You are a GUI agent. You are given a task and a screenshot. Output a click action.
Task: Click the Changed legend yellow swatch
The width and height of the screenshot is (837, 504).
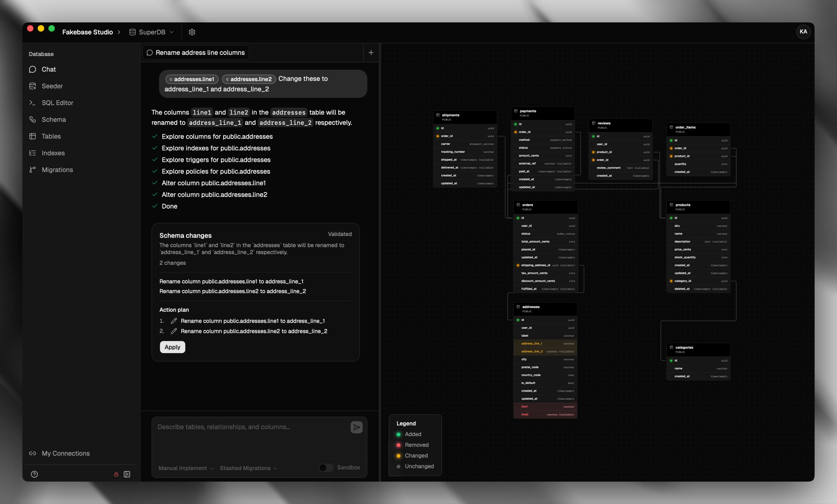point(398,456)
